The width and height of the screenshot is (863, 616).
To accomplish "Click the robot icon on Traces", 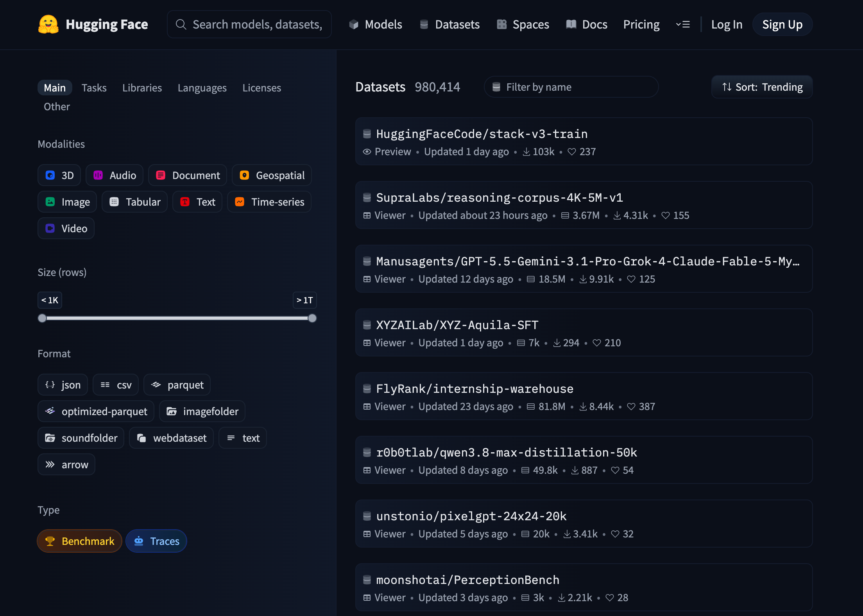I will coord(139,541).
